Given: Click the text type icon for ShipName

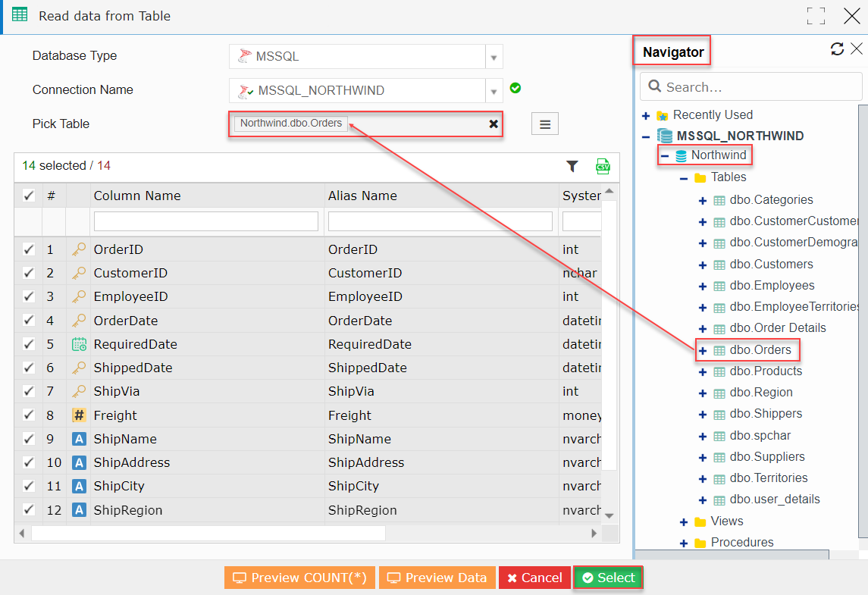Looking at the screenshot, I should tap(79, 439).
